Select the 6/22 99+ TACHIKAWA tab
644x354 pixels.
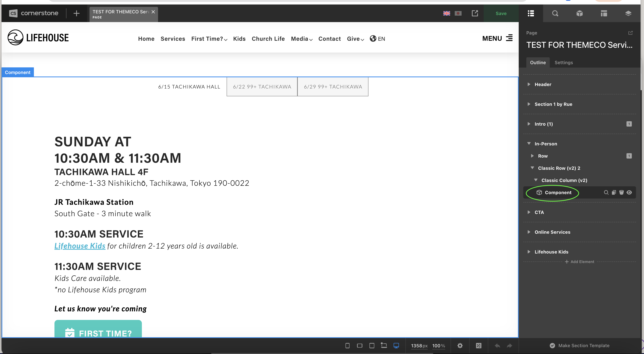(262, 87)
